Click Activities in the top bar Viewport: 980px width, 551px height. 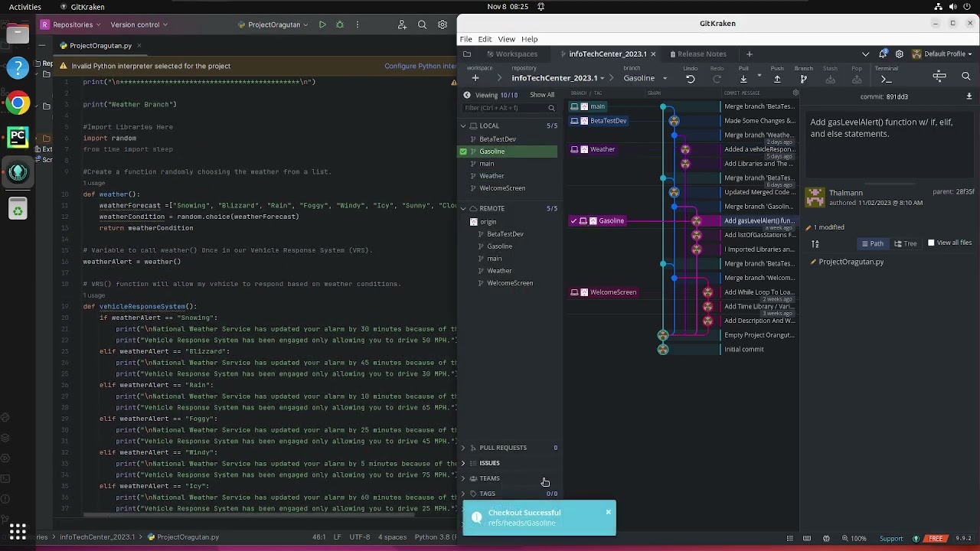[x=25, y=7]
